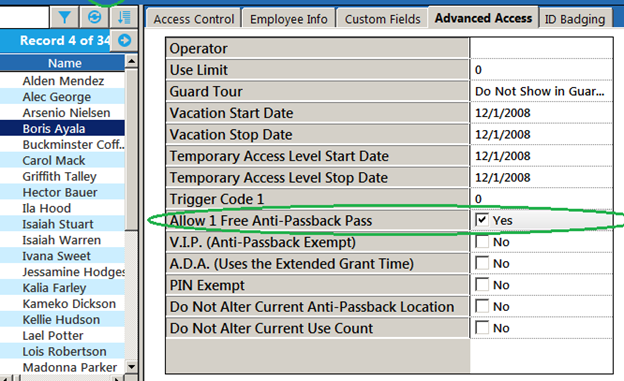Select Buckminster Coff.. in the list
Viewport: 624px width, 381px height.
[x=62, y=145]
